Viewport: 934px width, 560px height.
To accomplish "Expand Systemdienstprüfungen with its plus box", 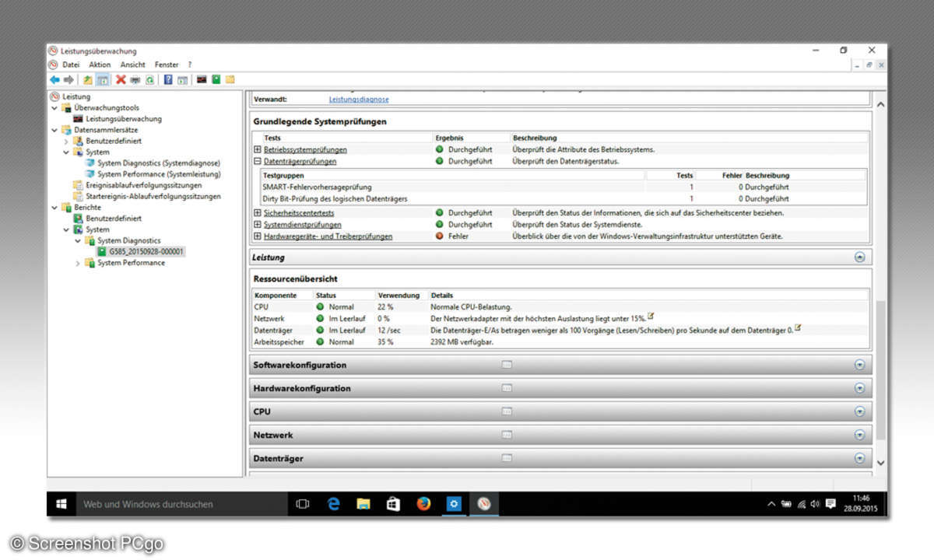I will click(x=258, y=224).
